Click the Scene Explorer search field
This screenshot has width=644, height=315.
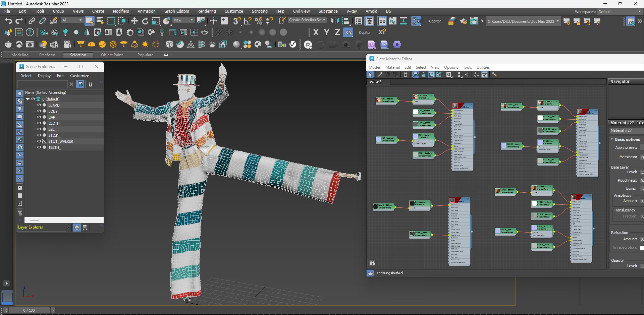(42, 84)
